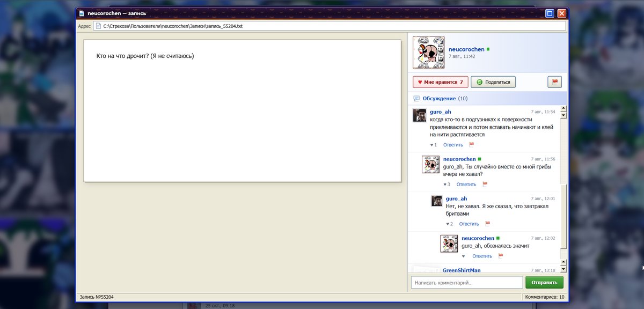This screenshot has height=309, width=644.
Task: Open guro_ah profile from the 11:54 comment
Action: pyautogui.click(x=441, y=112)
